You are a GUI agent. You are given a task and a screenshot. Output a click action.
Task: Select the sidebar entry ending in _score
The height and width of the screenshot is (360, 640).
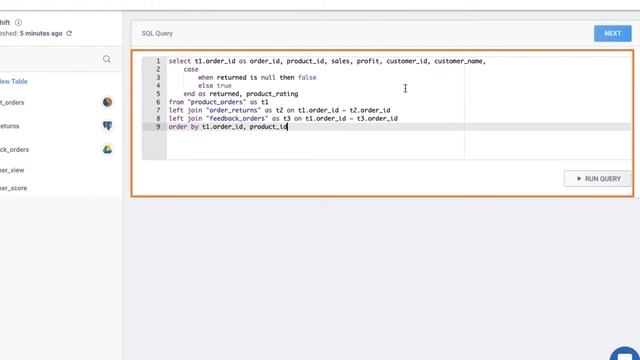pyautogui.click(x=13, y=188)
